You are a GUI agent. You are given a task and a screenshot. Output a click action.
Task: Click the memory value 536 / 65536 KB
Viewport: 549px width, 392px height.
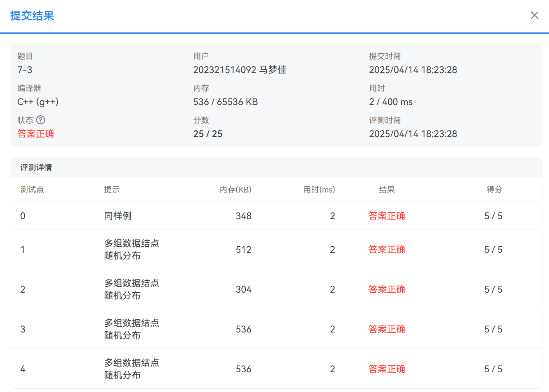tap(226, 102)
